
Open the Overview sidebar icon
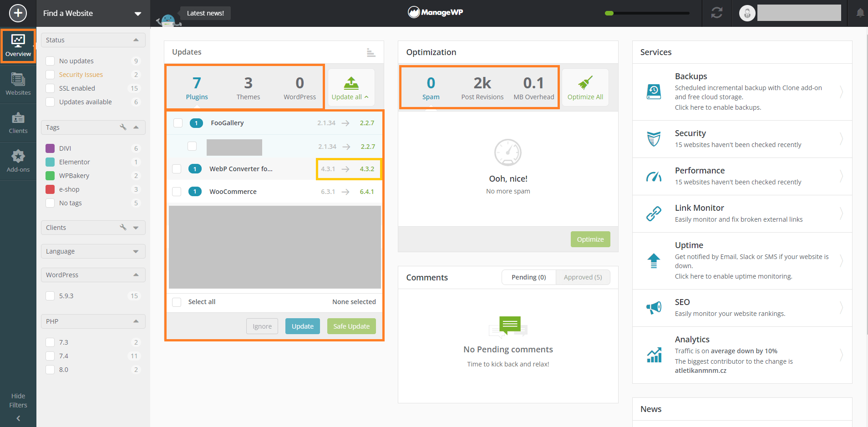18,46
